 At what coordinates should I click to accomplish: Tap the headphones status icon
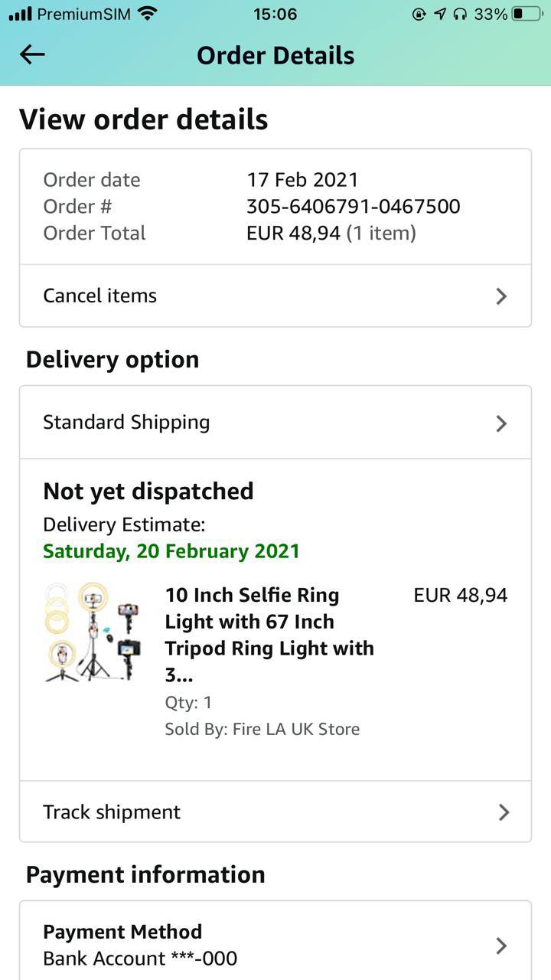tap(460, 14)
